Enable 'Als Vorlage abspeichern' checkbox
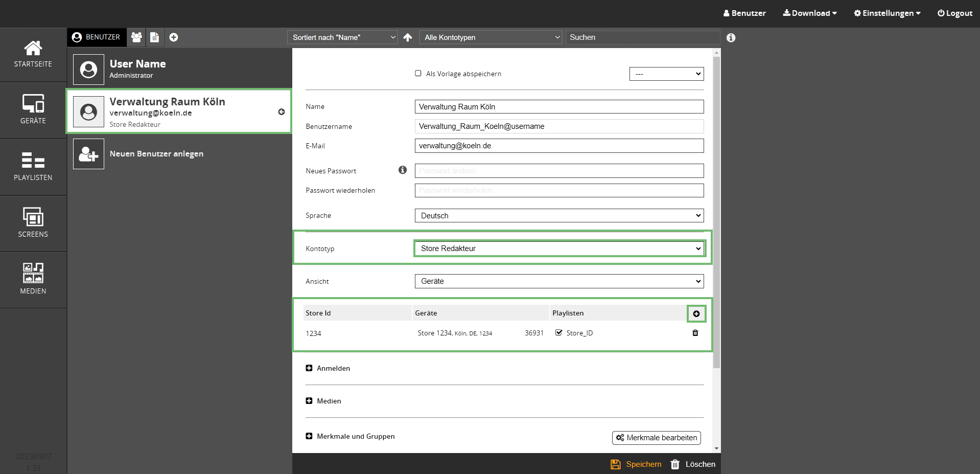This screenshot has height=474, width=980. (418, 74)
